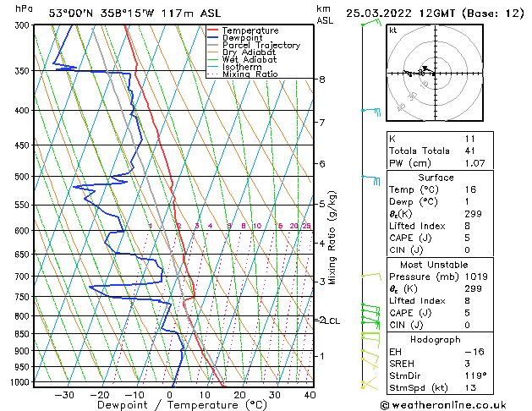Click the 'StmDir' value 119°

click(x=475, y=375)
